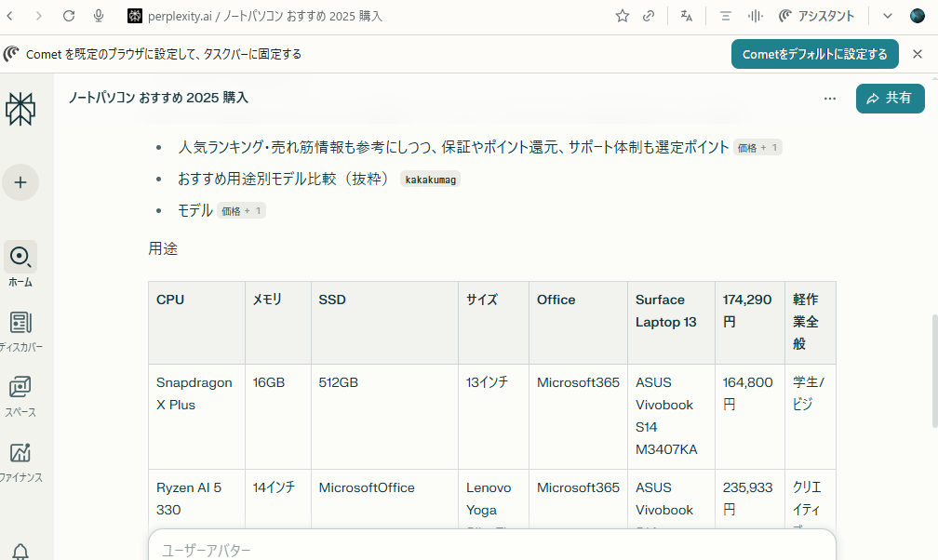
Task: Reload the current page
Action: (69, 16)
